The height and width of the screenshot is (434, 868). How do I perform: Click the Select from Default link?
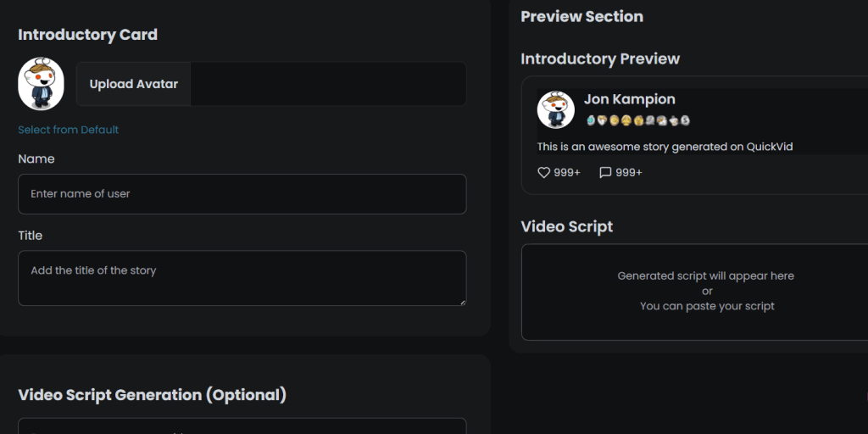[x=69, y=130]
